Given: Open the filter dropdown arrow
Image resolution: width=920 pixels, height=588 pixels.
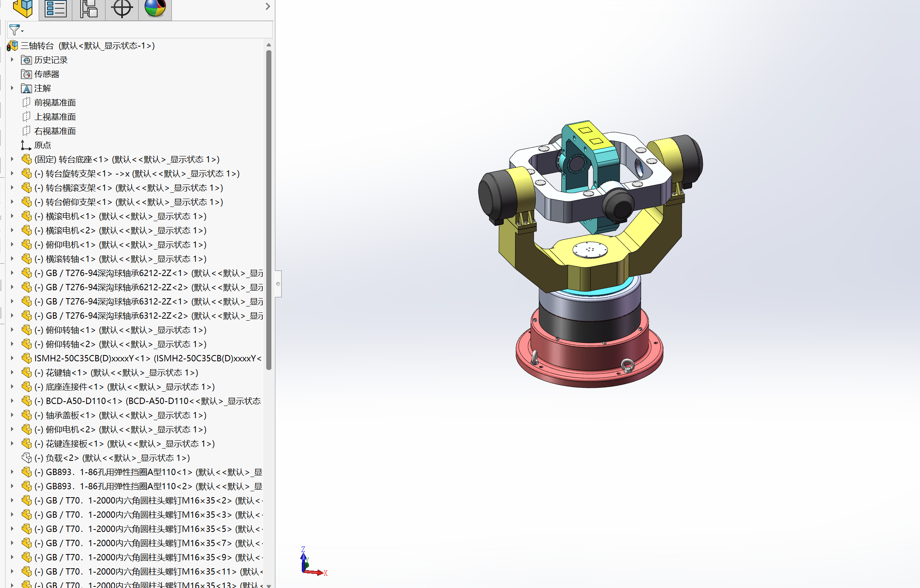Looking at the screenshot, I should 22,31.
